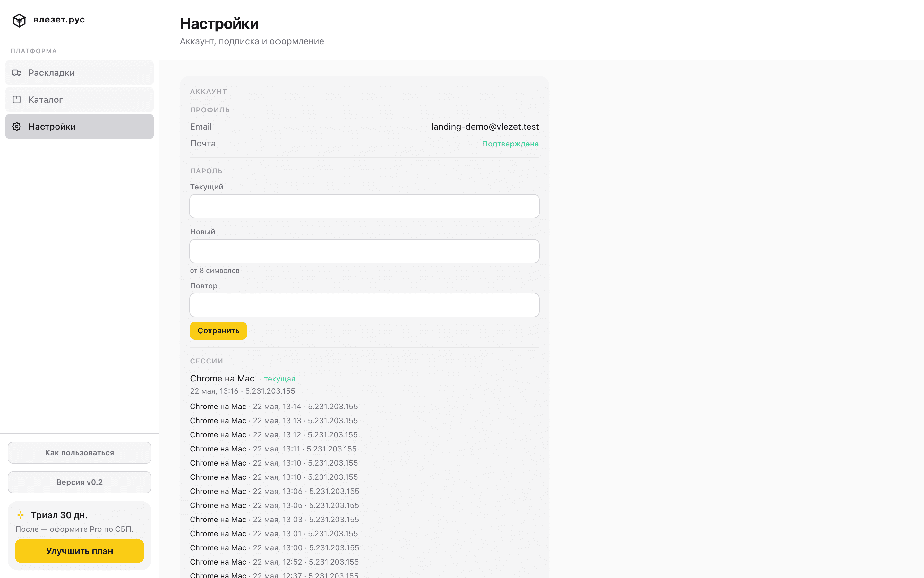Click the влезет.рус cube logo icon
This screenshot has height=578, width=924.
[x=19, y=20]
